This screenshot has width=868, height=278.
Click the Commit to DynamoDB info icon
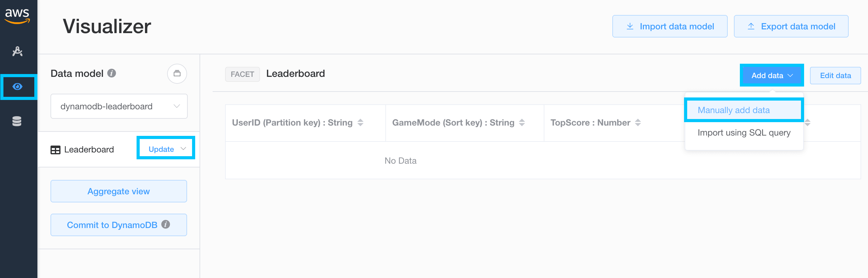click(166, 224)
